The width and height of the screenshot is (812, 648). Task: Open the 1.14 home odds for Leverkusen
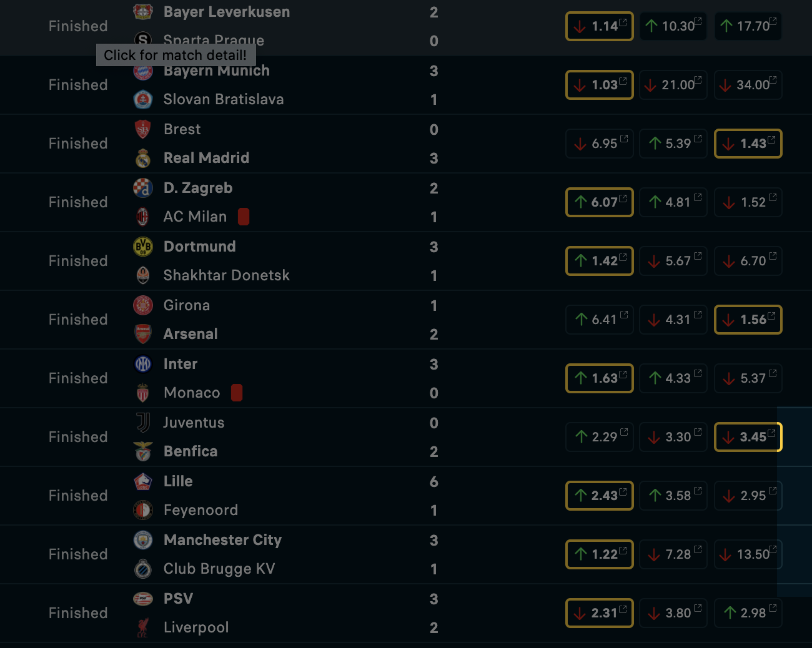point(600,26)
